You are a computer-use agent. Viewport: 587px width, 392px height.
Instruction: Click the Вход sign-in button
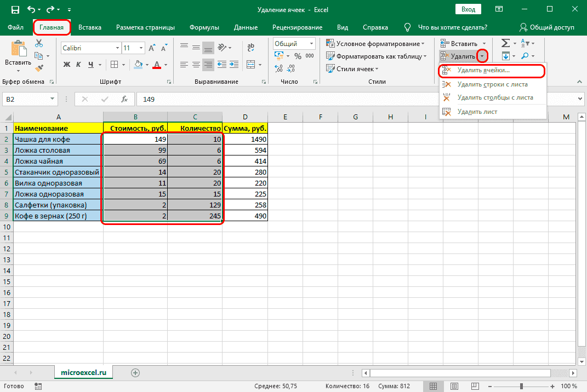point(468,9)
